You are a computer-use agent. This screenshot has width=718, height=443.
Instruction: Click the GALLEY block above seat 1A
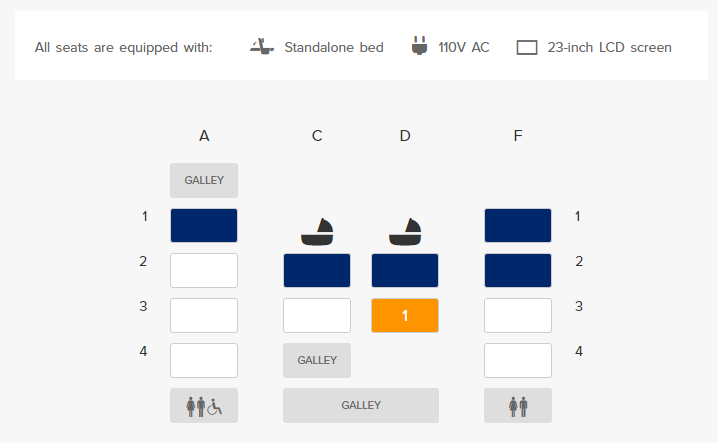point(204,180)
